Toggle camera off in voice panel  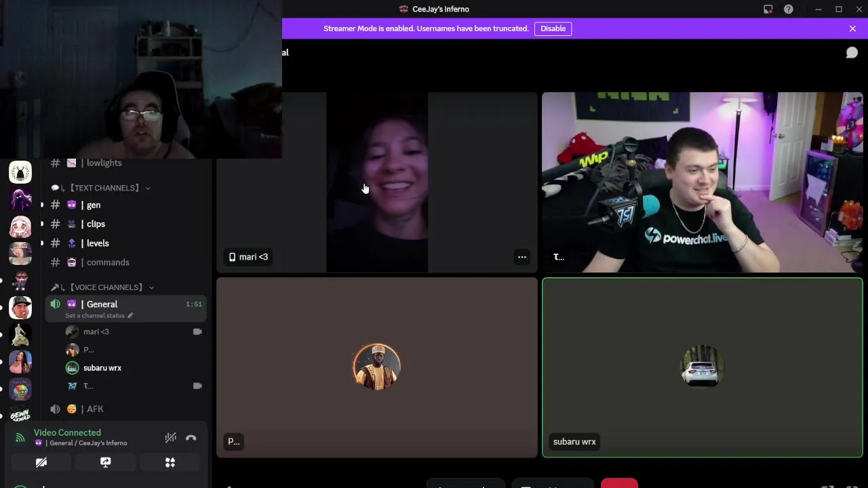(x=41, y=462)
